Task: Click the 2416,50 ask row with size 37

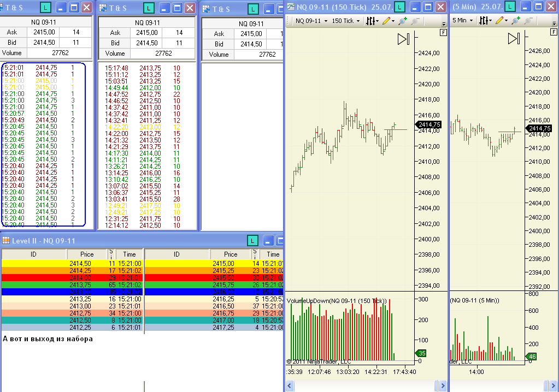Action: tap(214, 306)
